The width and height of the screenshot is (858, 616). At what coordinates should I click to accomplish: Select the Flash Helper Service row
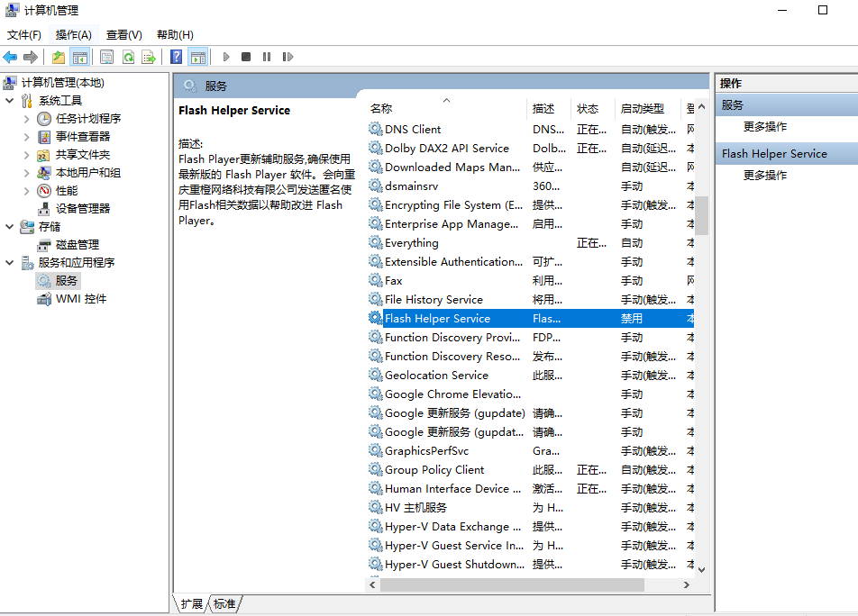click(x=530, y=319)
